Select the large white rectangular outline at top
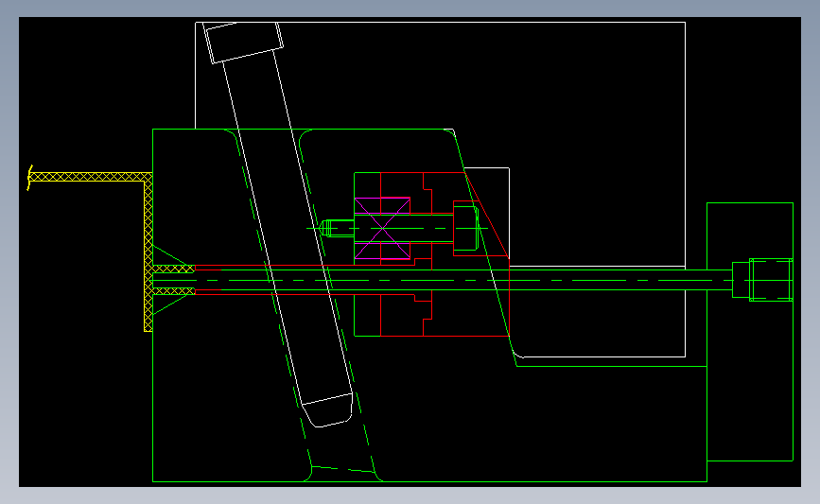The height and width of the screenshot is (504, 820). pyautogui.click(x=441, y=189)
